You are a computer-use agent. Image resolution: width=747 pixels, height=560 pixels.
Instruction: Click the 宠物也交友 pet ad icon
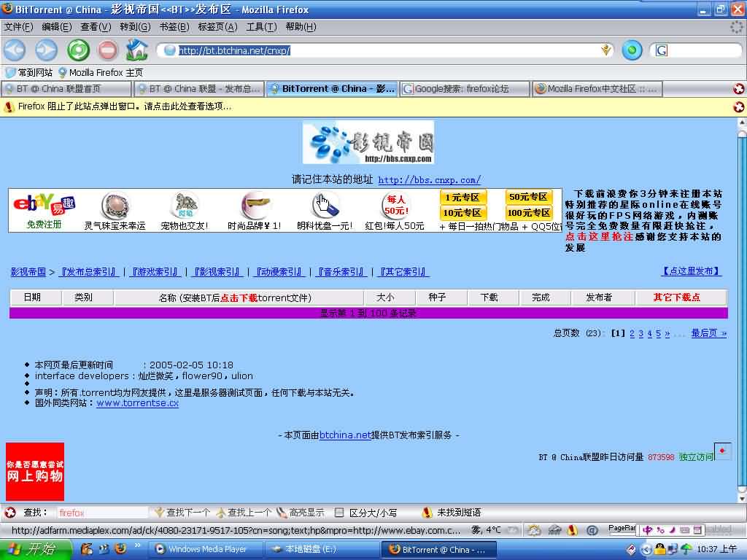pyautogui.click(x=185, y=206)
